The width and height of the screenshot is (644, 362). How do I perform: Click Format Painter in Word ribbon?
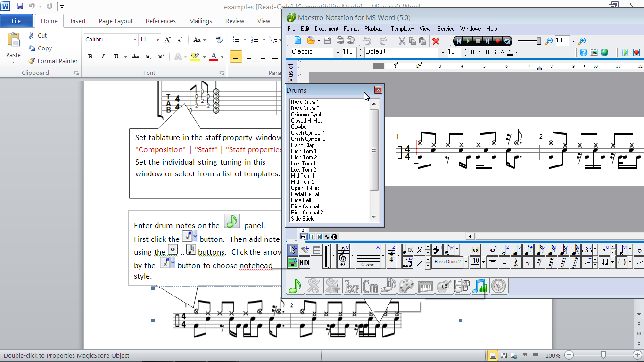52,61
